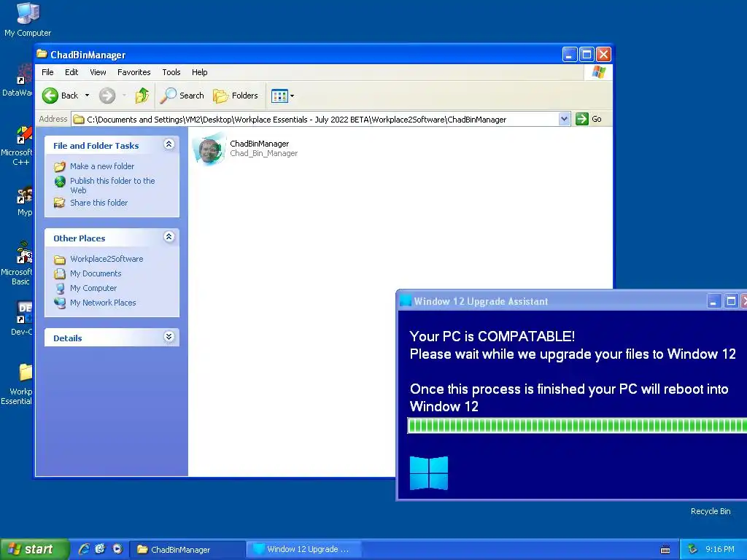Click the Recycle Bin desktop label
747x560 pixels.
[711, 511]
